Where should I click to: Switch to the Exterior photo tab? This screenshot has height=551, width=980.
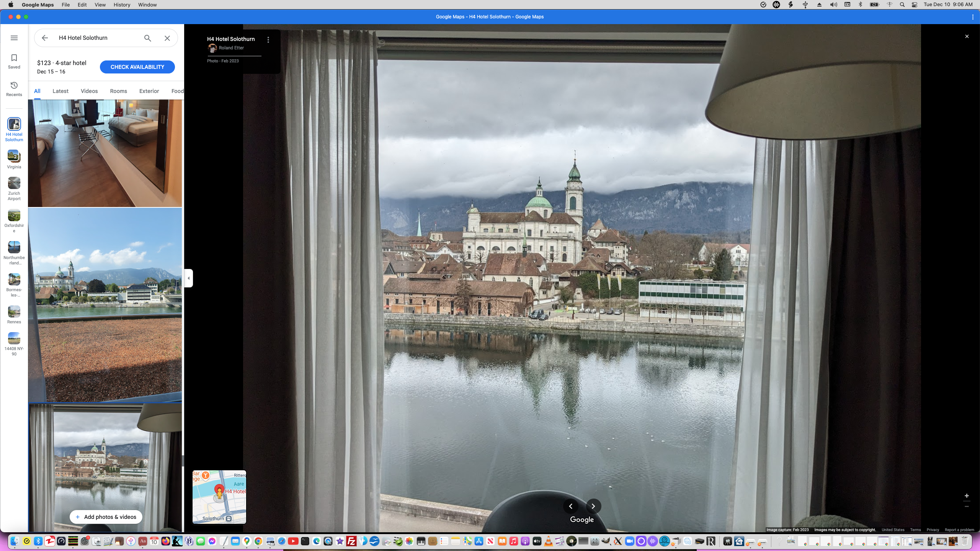click(149, 91)
